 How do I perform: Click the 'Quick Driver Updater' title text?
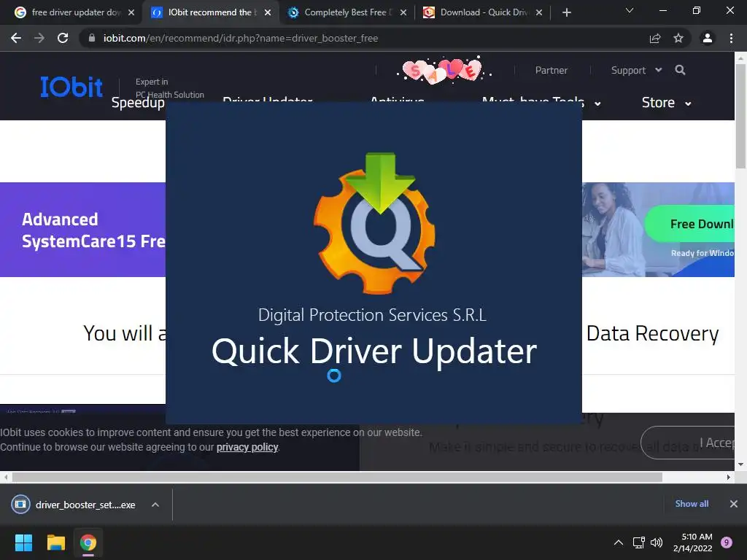(x=374, y=351)
